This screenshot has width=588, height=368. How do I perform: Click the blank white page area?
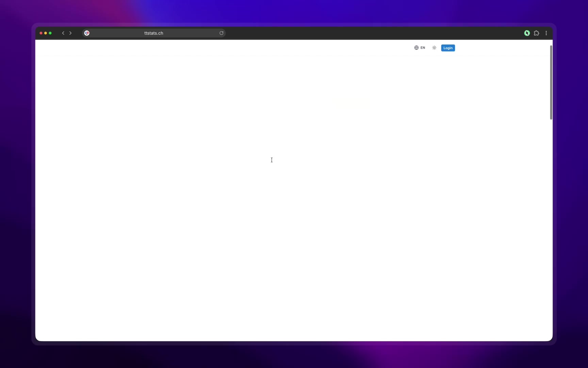(238, 204)
